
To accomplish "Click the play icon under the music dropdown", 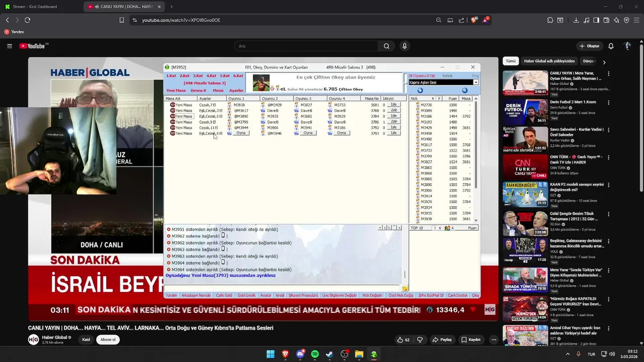I will coord(420,90).
